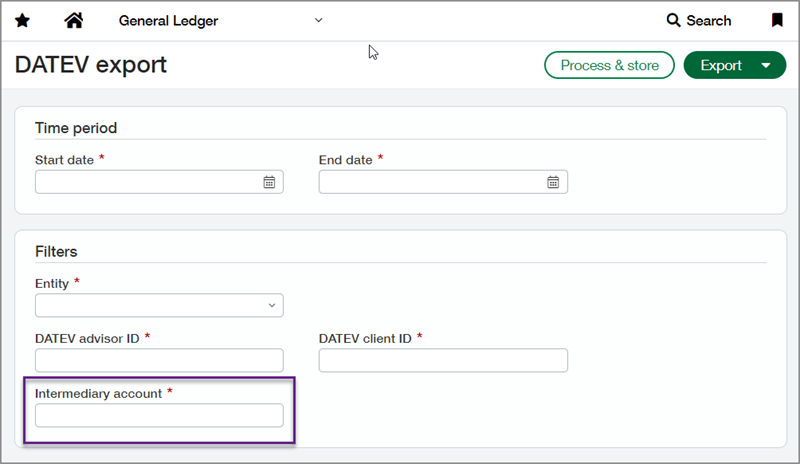Focus the End date input field

point(432,182)
